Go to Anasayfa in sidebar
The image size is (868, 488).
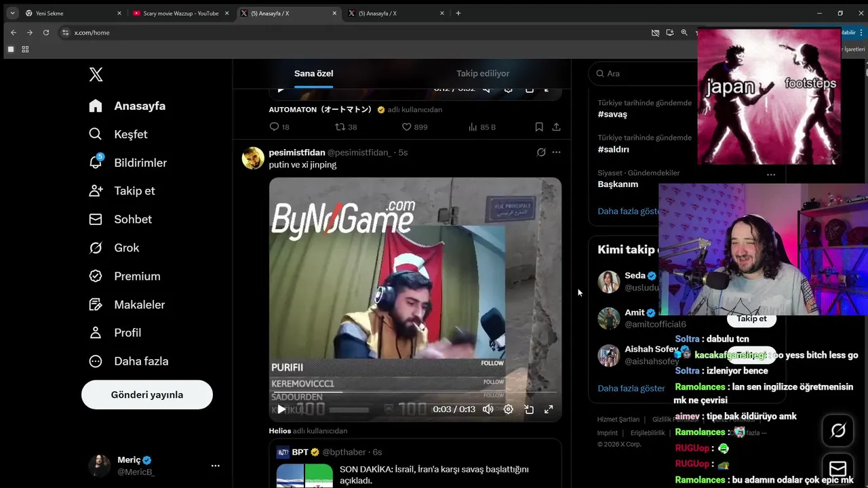pyautogui.click(x=127, y=106)
